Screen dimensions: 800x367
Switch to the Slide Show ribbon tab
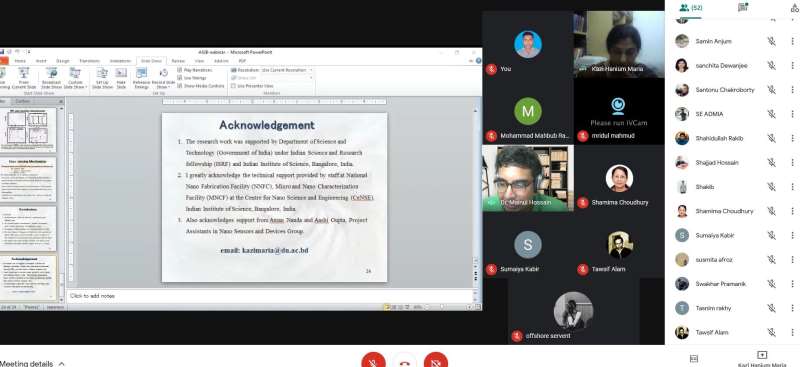(151, 61)
